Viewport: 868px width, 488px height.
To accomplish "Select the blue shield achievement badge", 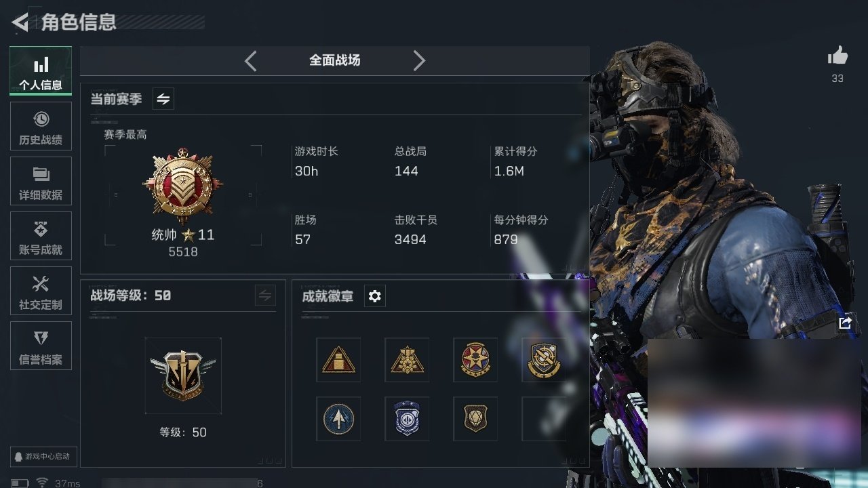I will click(407, 419).
